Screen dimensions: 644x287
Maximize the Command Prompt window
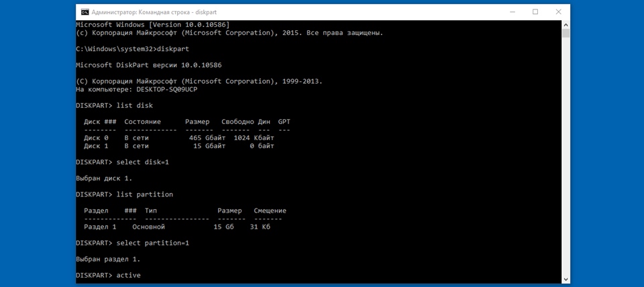(x=535, y=12)
